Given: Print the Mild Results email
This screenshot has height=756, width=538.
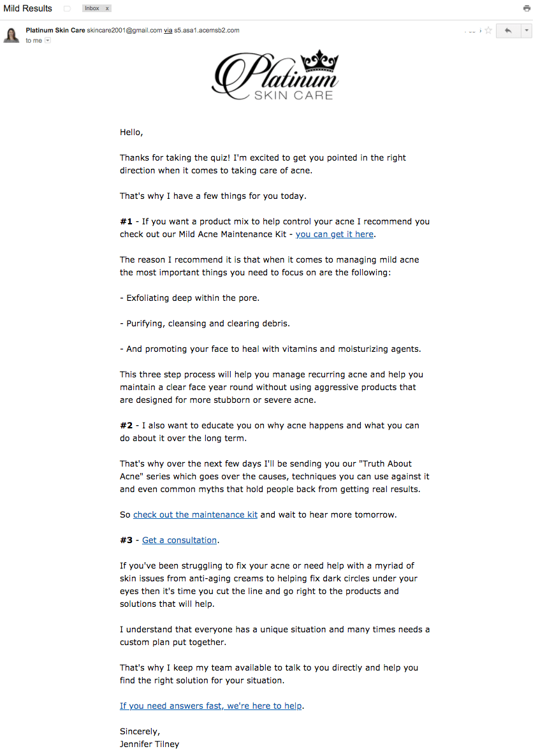Looking at the screenshot, I should point(527,8).
